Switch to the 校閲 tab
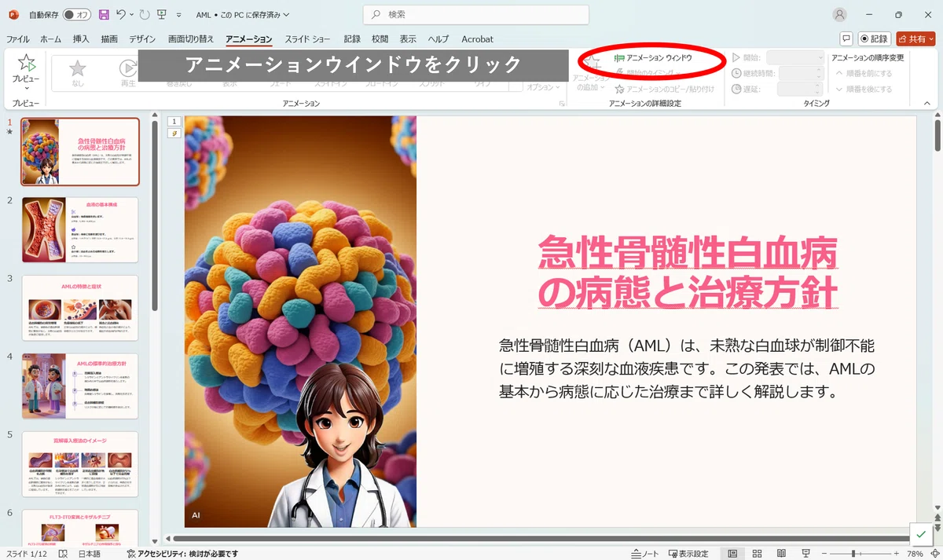943x560 pixels. pyautogui.click(x=380, y=39)
